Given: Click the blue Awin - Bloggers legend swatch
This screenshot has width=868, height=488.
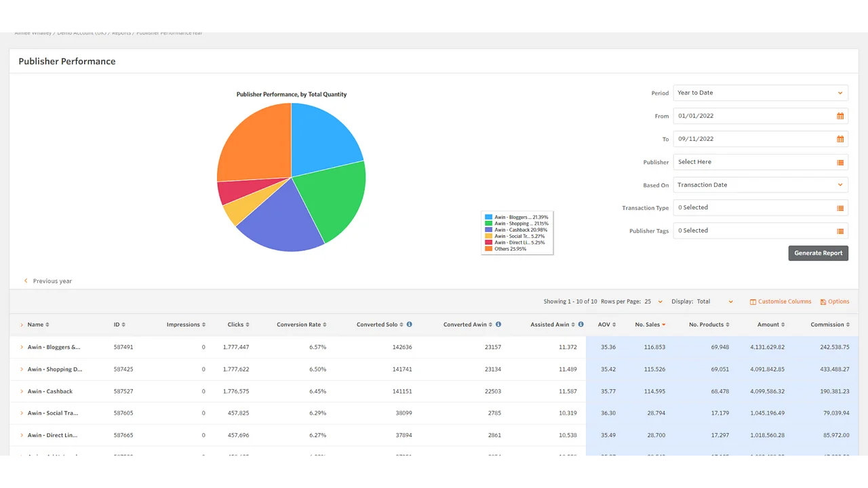Looking at the screenshot, I should coord(488,217).
